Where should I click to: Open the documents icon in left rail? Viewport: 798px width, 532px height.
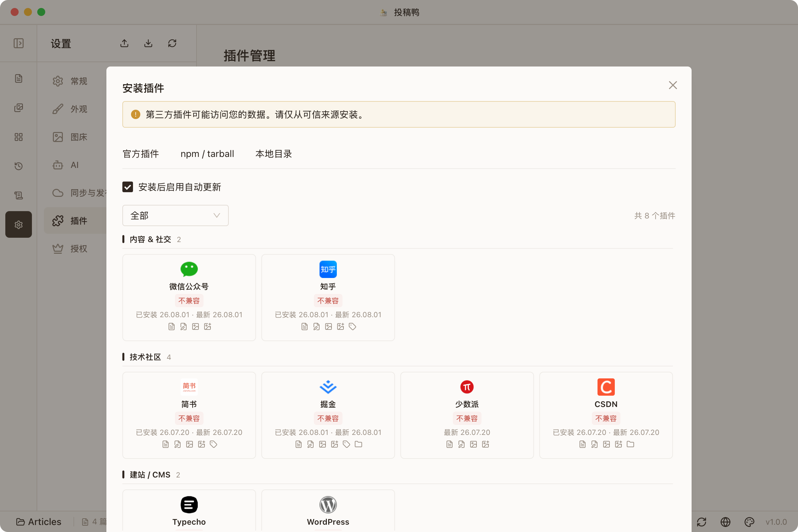[x=19, y=79]
